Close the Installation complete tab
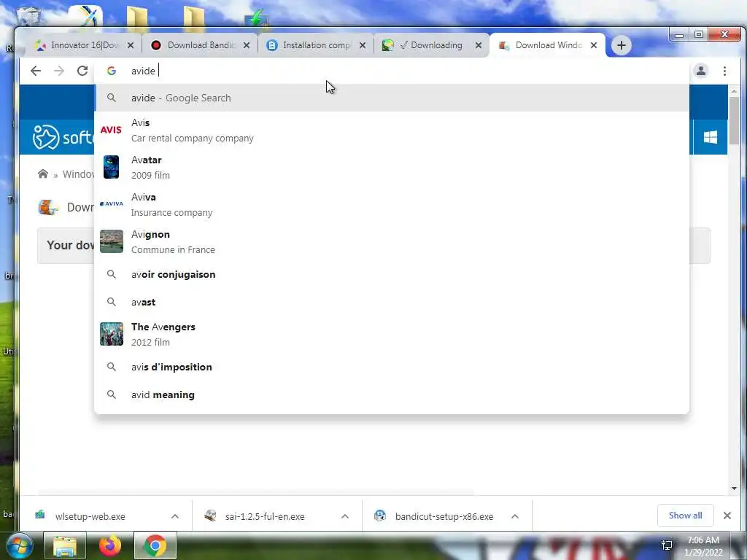This screenshot has width=747, height=560. coord(363,45)
